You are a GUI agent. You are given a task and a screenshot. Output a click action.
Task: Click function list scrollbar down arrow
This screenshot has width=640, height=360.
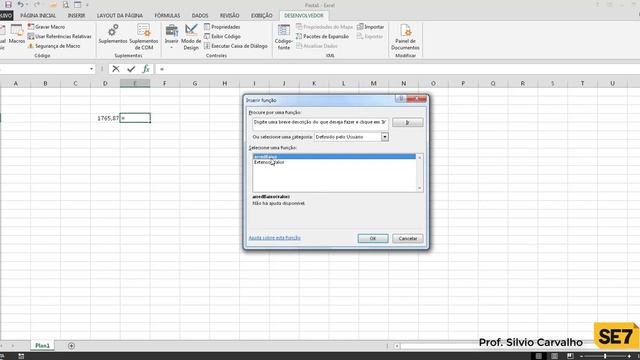419,188
